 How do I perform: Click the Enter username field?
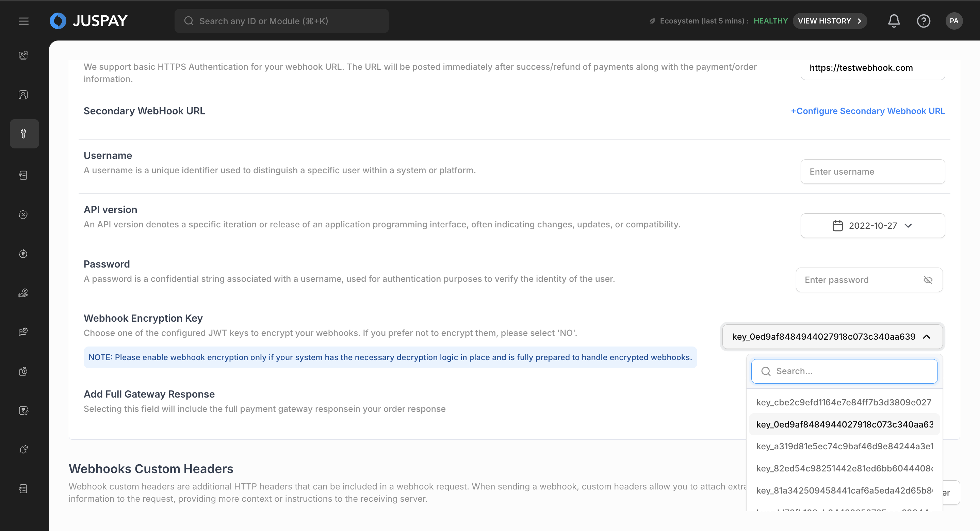872,172
